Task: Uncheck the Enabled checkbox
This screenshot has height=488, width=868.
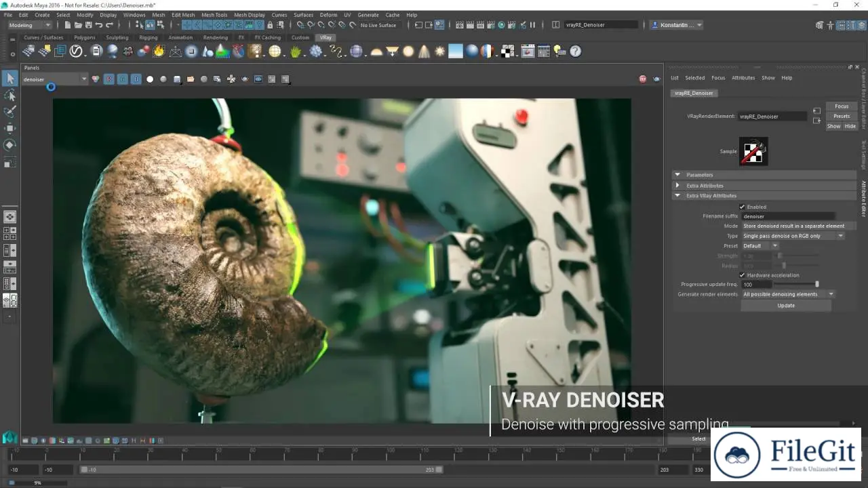Action: click(742, 207)
